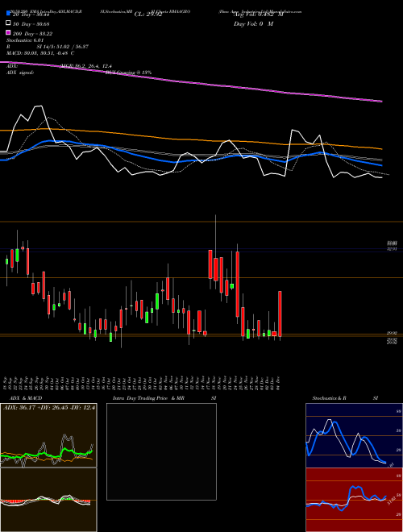Click the magenta 200 Day EMA legend swatch

[x=8, y=32]
